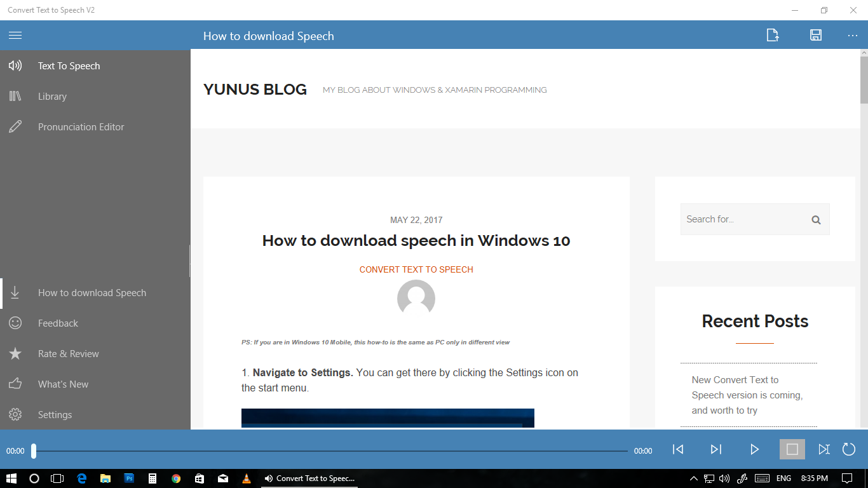Click the author avatar image
The width and height of the screenshot is (868, 488).
click(416, 299)
